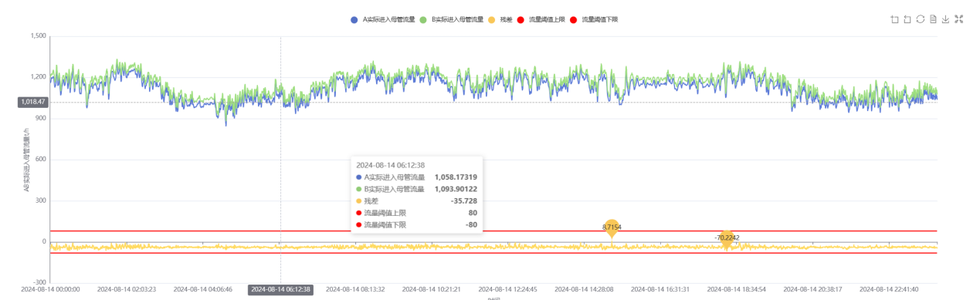Click the min marker pin labeled -70.2242

(727, 239)
